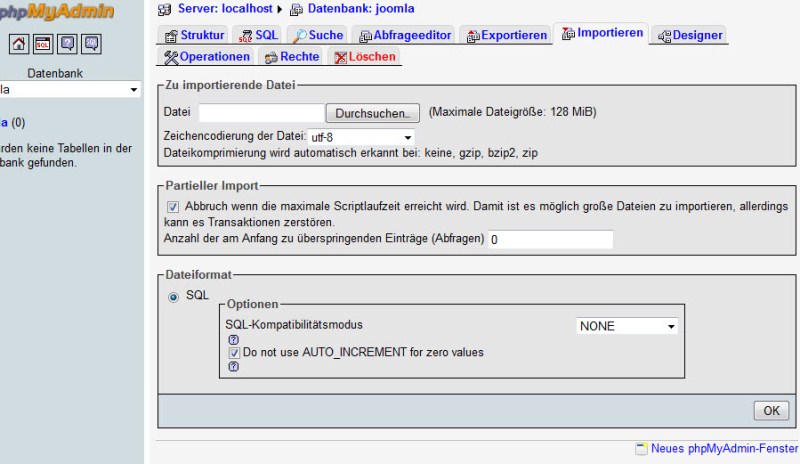Open the phpMyAdmin documentation icon

(x=67, y=44)
